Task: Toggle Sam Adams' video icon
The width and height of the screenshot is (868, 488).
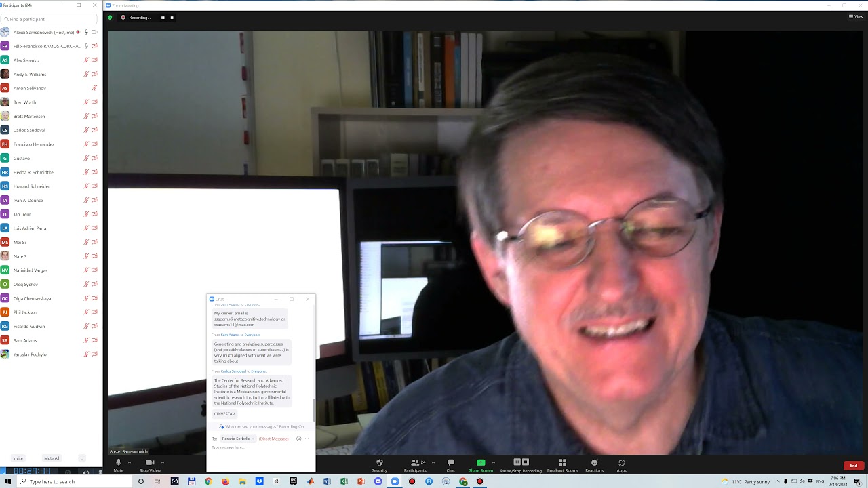Action: 94,340
